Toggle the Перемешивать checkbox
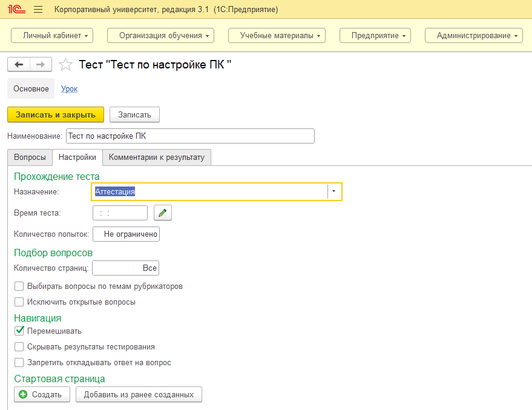Viewport: 532px width, 410px height. (20, 331)
